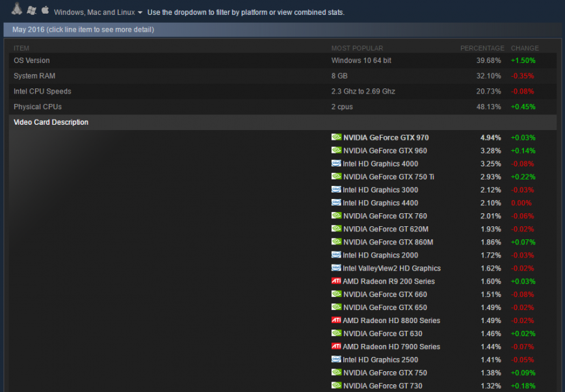Click the +1.50% OS Version change
565x392 pixels.
coord(523,60)
